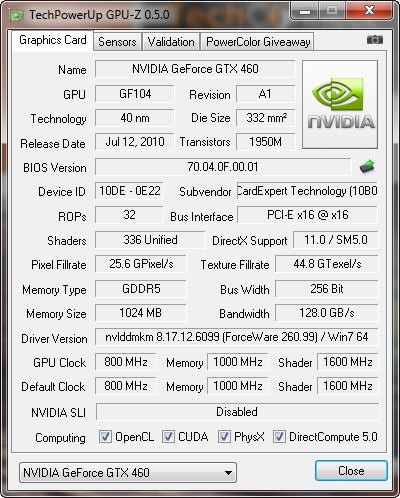Open the Validation tab
Screen dimensions: 400x498
(171, 42)
